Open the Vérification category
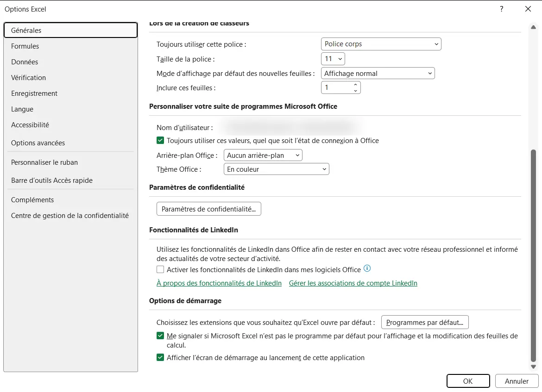 point(70,78)
